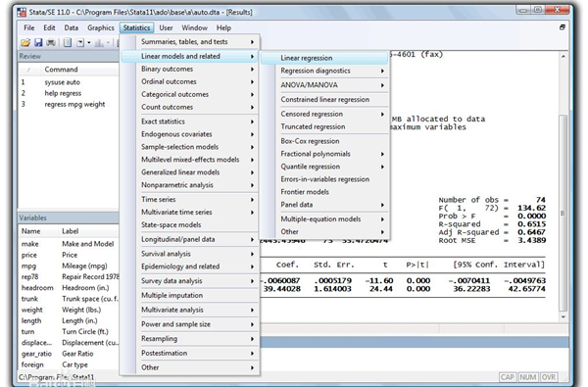588x387 pixels.
Task: Open Categorical outcomes submenu
Action: pyautogui.click(x=189, y=94)
